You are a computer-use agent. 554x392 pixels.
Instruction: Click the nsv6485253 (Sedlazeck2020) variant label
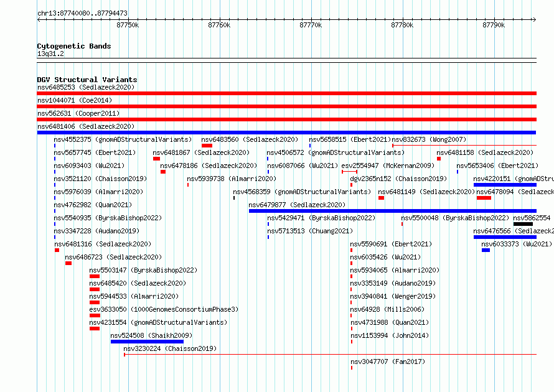point(86,87)
